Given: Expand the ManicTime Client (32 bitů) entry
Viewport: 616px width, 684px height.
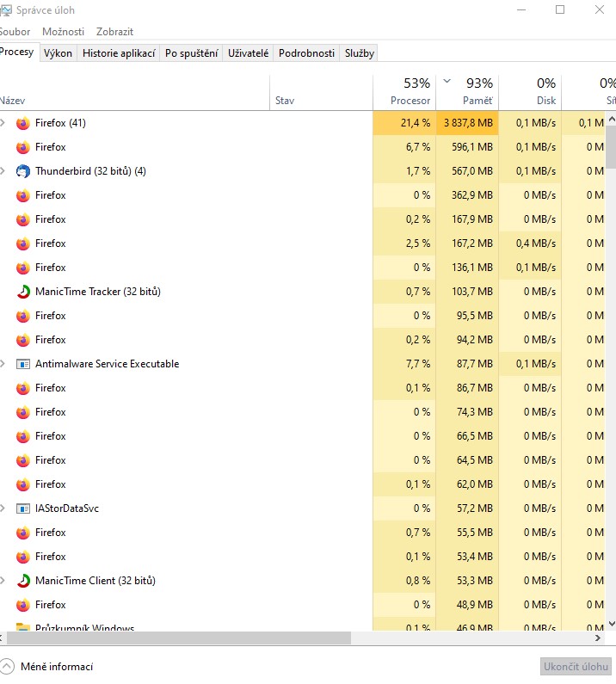Looking at the screenshot, I should (x=3, y=580).
